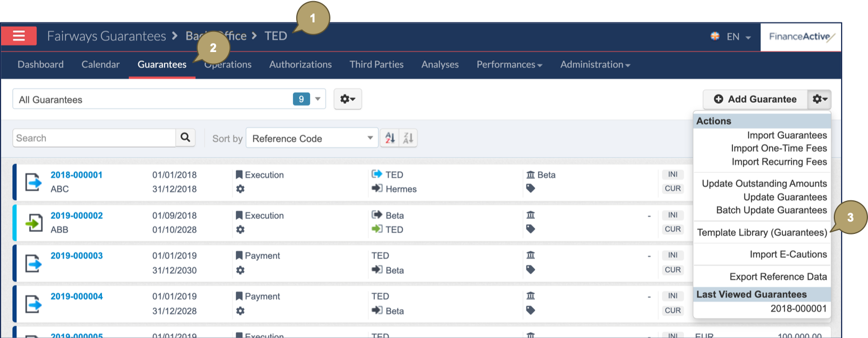Viewport: 868px width, 338px height.
Task: Choose Import Guarantees from Actions menu
Action: pos(786,135)
